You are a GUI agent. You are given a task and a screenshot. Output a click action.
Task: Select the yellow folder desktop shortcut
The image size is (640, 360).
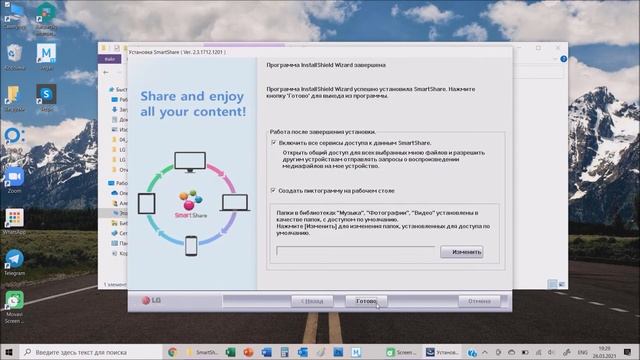pos(14,98)
